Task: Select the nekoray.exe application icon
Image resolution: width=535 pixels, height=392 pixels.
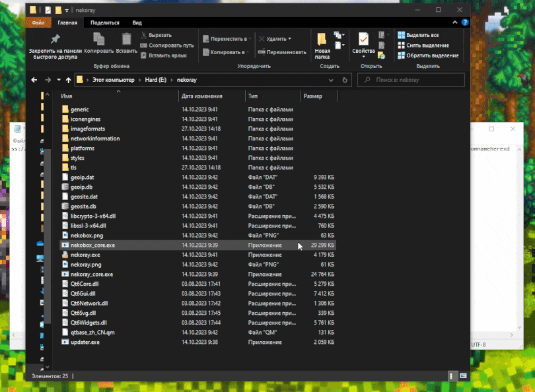Action: (x=65, y=255)
